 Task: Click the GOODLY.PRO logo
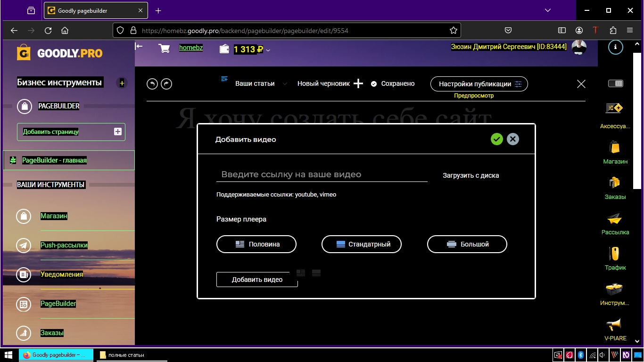pos(59,53)
